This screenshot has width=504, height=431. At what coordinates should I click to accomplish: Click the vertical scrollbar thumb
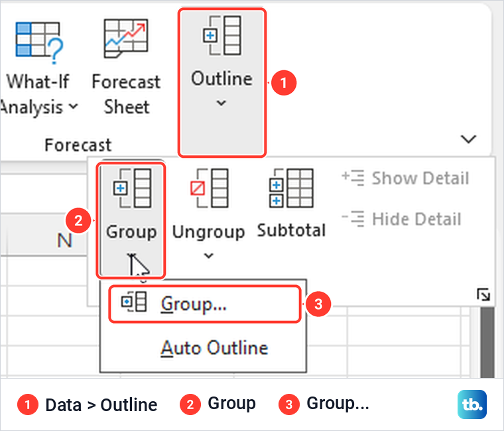coord(487,342)
